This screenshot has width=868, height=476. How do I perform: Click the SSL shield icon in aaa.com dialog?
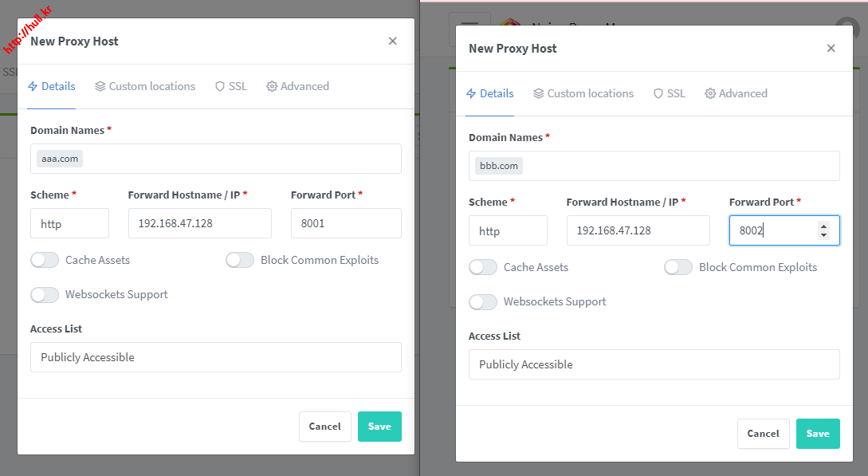pos(220,86)
